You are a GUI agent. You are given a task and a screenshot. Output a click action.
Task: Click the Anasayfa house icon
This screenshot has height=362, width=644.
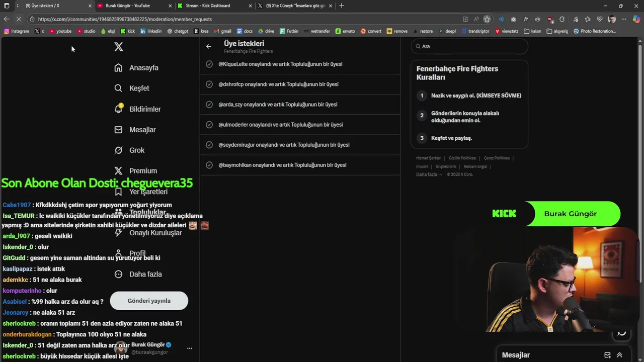(118, 68)
